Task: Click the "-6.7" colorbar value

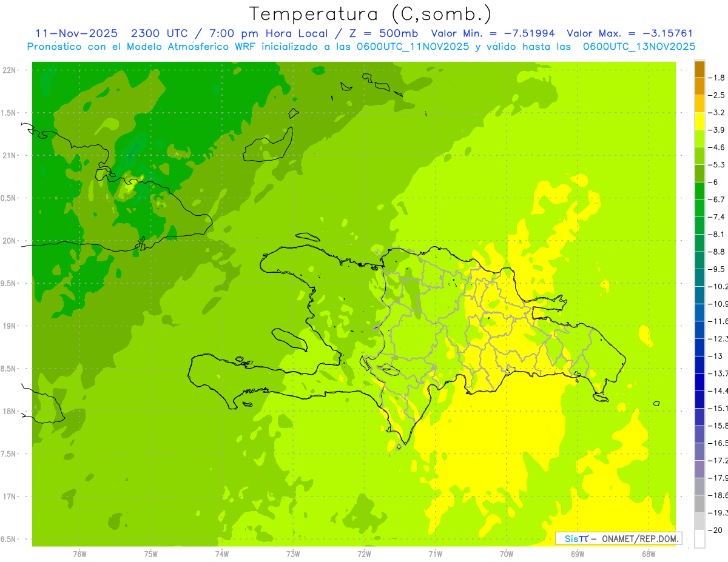Action: [x=718, y=199]
